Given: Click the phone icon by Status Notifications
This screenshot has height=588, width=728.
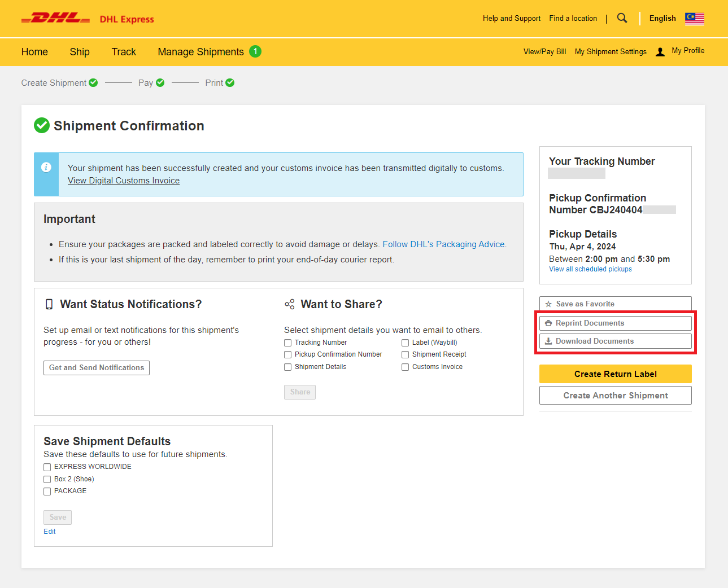Looking at the screenshot, I should point(49,304).
